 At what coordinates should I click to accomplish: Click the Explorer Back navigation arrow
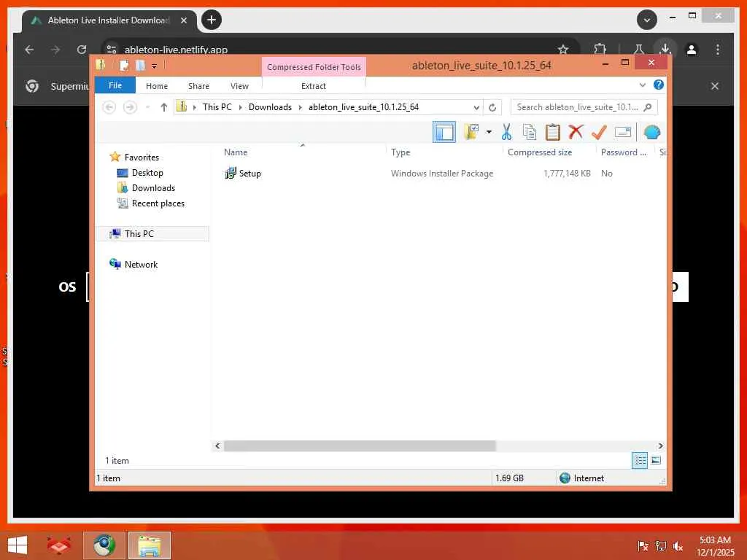(109, 107)
